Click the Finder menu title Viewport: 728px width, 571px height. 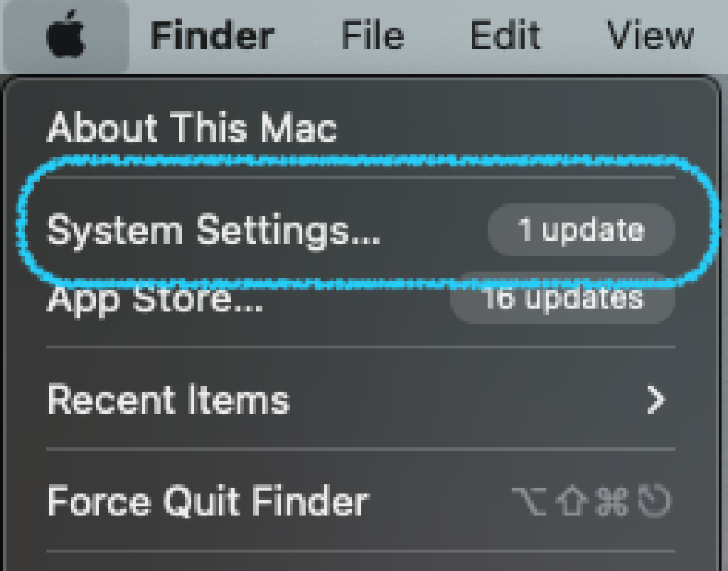click(x=210, y=32)
